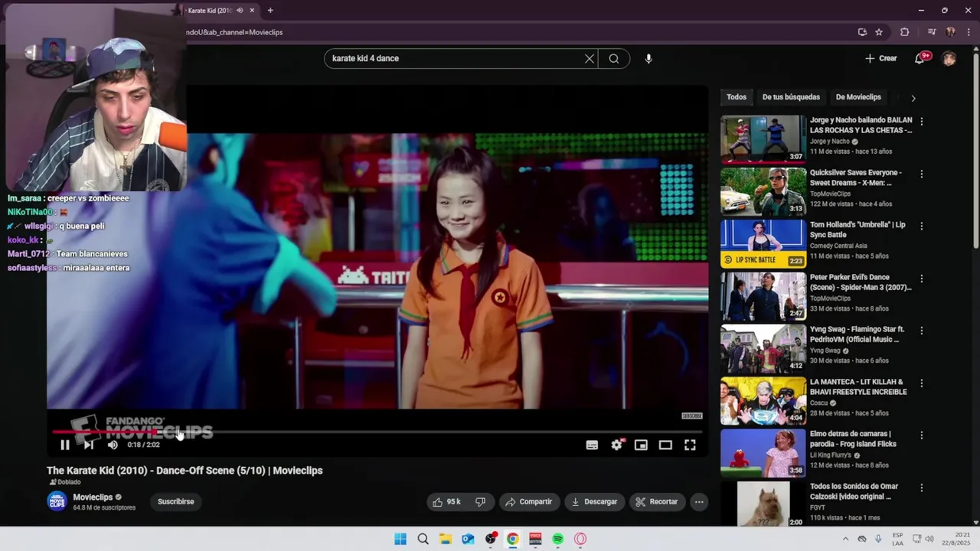Open Chrome media controls icon
Image resolution: width=980 pixels, height=551 pixels.
pos(932,32)
